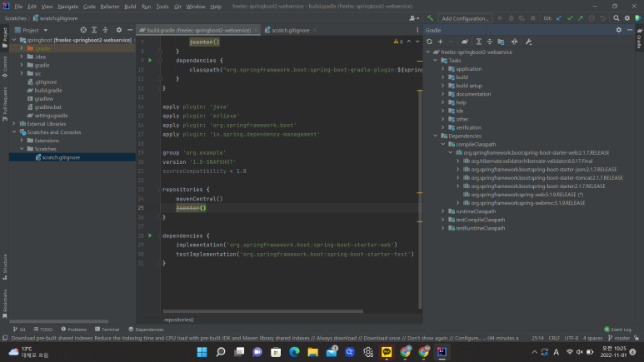Open Project panel options gear
The height and width of the screenshot is (362, 644).
coord(118,30)
